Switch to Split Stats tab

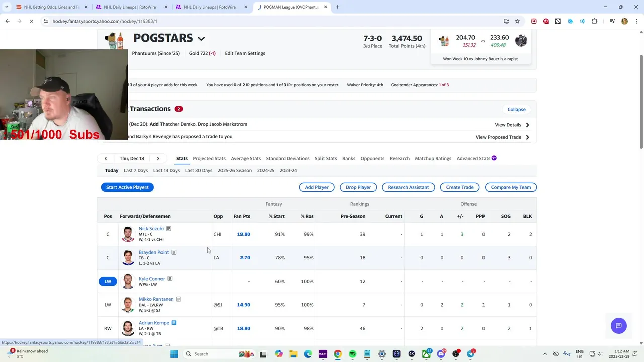click(326, 158)
